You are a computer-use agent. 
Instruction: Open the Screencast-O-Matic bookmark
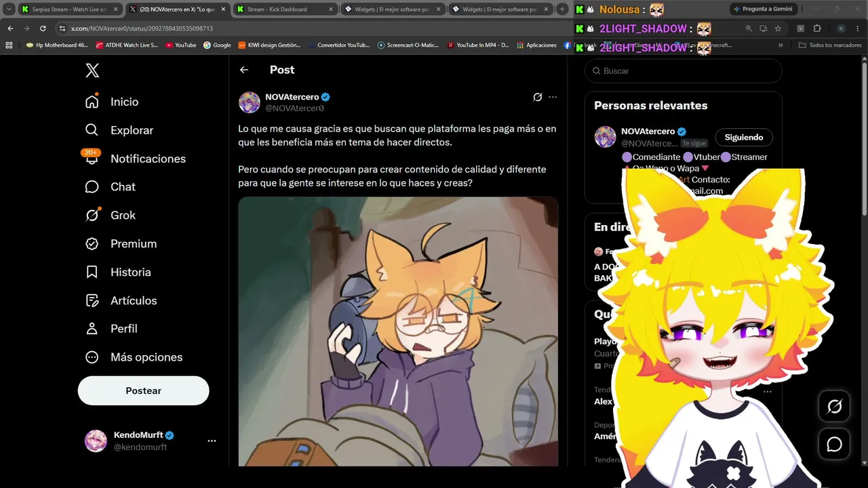tap(409, 45)
